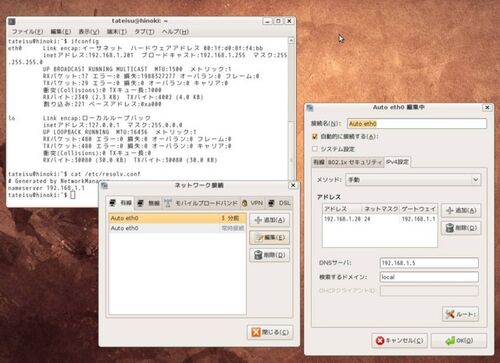Open the タブ menu in the terminal
This screenshot has width=500, height=363.
[144, 32]
